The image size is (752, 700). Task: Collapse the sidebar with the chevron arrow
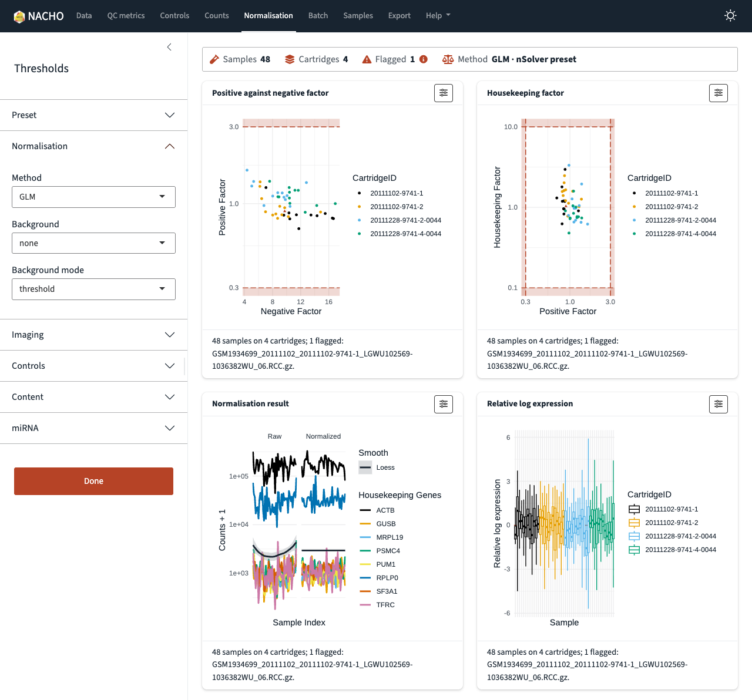[x=169, y=47]
